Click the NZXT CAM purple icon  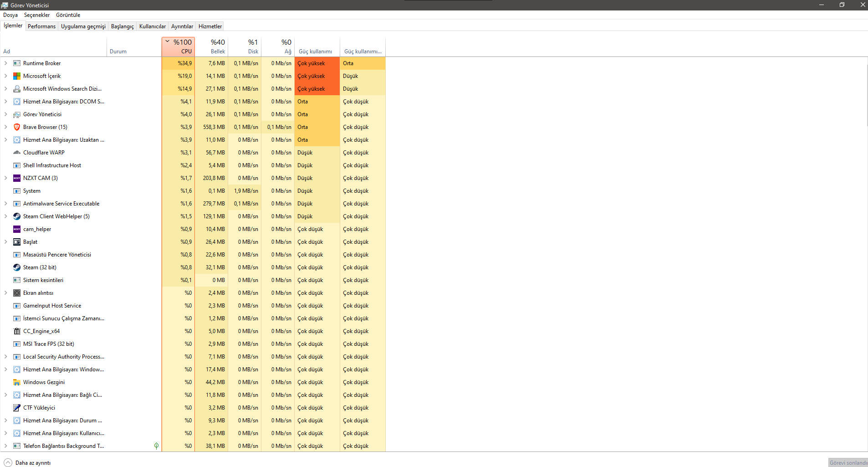[x=17, y=178]
